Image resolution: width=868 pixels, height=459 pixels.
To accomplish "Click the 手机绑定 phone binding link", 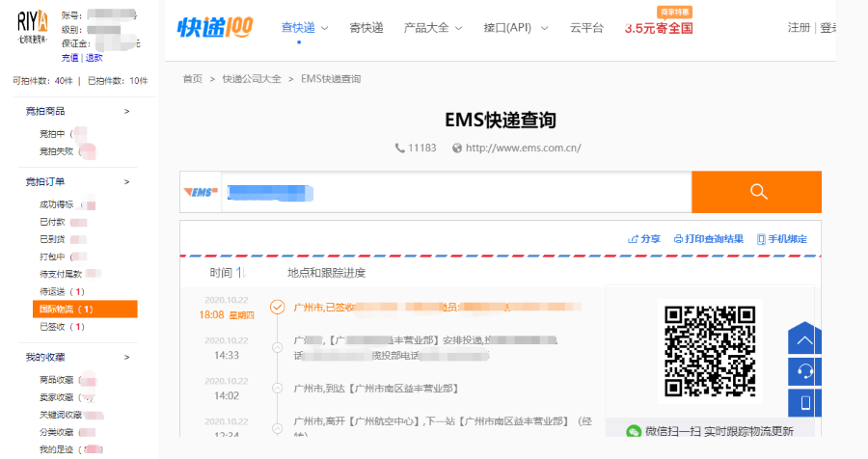I will (782, 239).
